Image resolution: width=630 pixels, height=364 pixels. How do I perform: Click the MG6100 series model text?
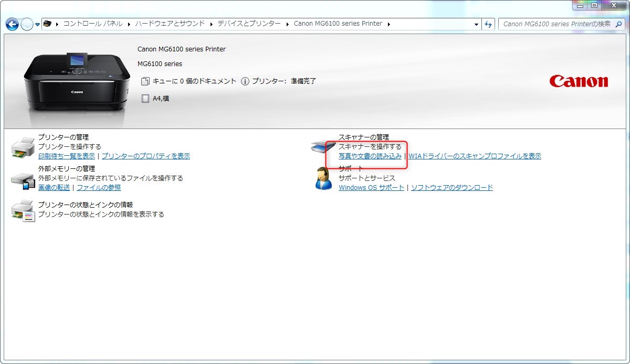pos(160,64)
